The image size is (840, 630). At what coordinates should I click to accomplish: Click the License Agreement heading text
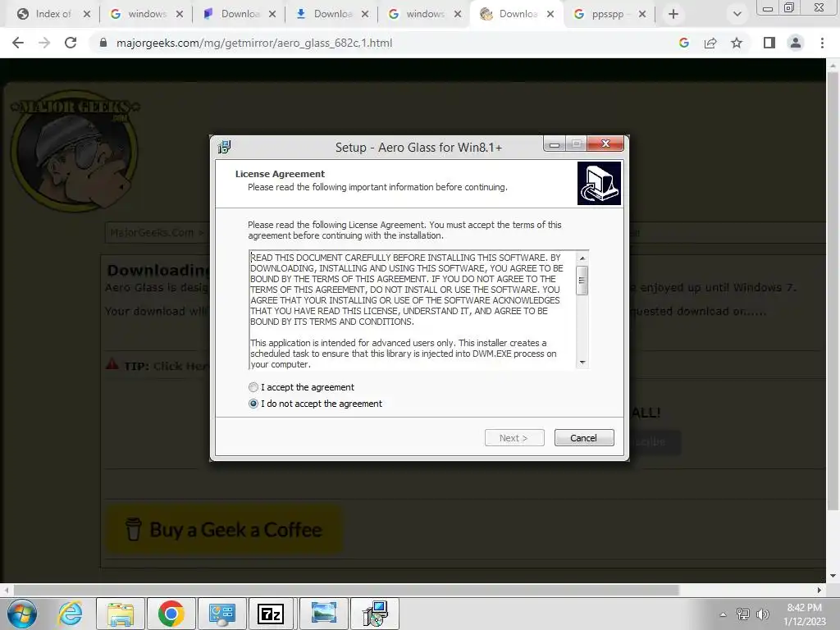pos(280,174)
